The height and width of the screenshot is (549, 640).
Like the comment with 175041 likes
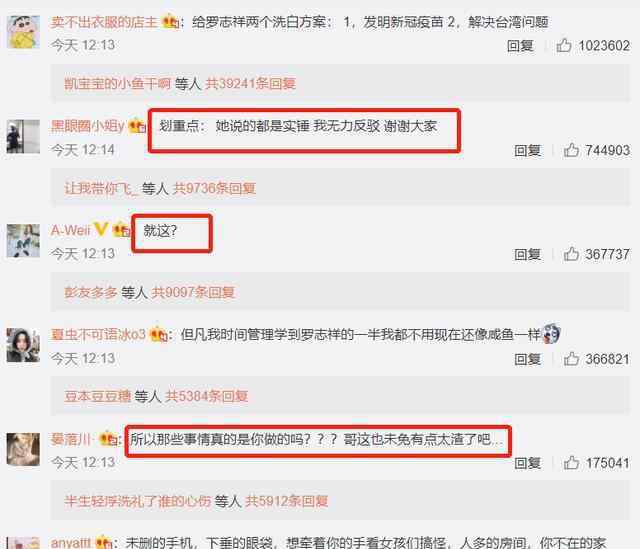coord(571,462)
